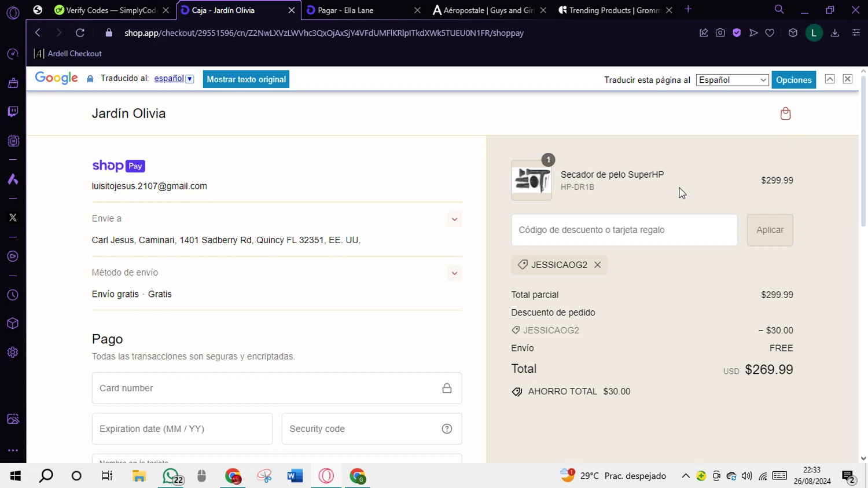Click the address bar URL
868x488 pixels.
[x=324, y=33]
